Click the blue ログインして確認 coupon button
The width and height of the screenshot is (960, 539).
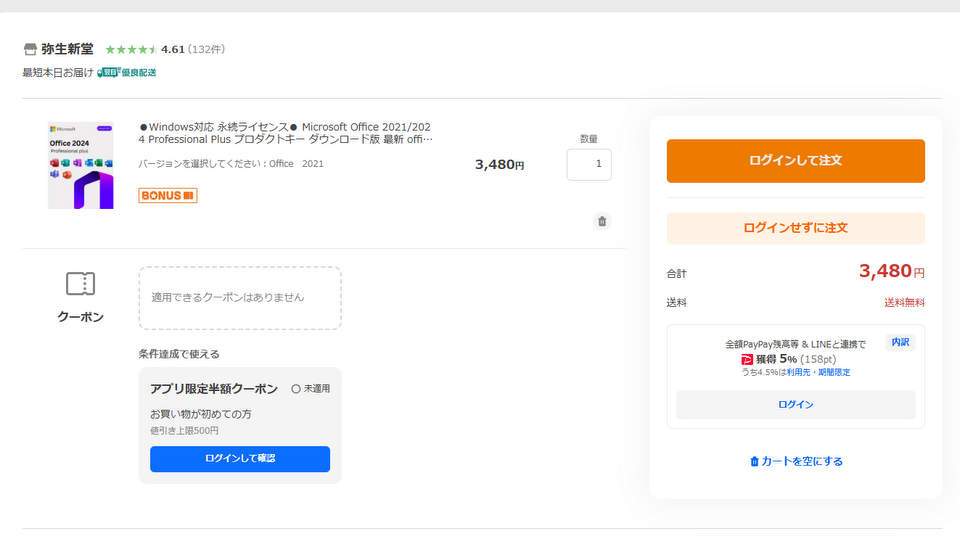[x=240, y=458]
